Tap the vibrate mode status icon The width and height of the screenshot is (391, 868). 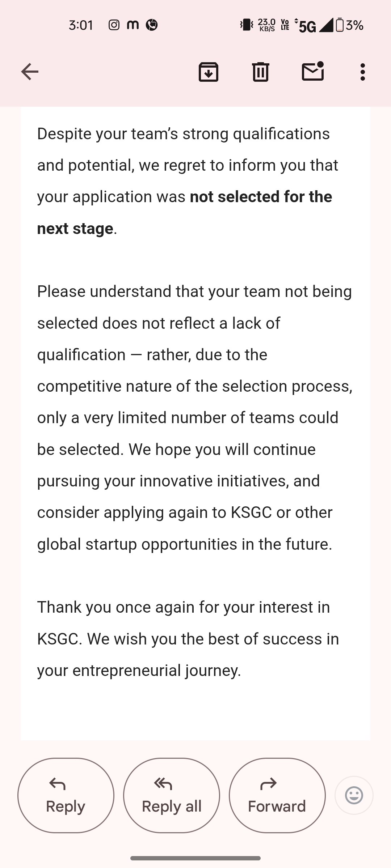(247, 25)
